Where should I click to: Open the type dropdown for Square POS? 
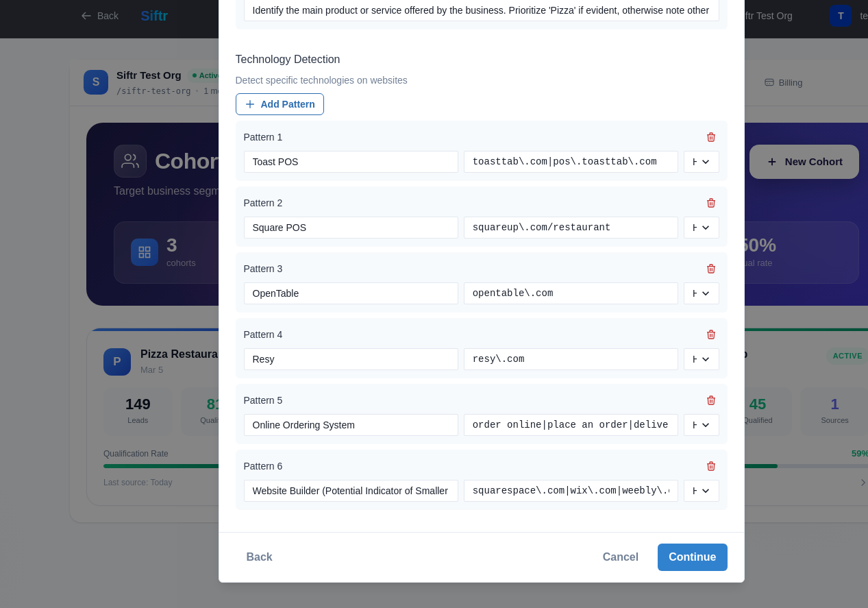click(702, 228)
